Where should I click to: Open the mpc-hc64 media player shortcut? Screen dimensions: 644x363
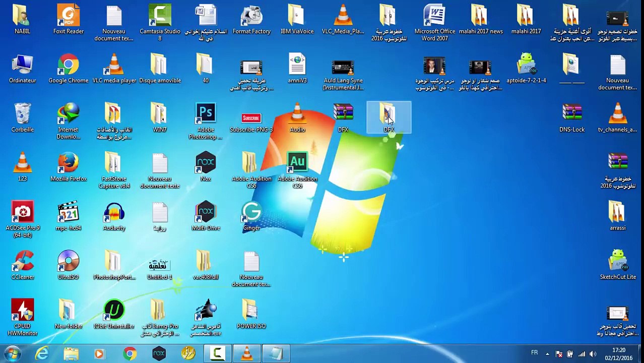point(69,216)
